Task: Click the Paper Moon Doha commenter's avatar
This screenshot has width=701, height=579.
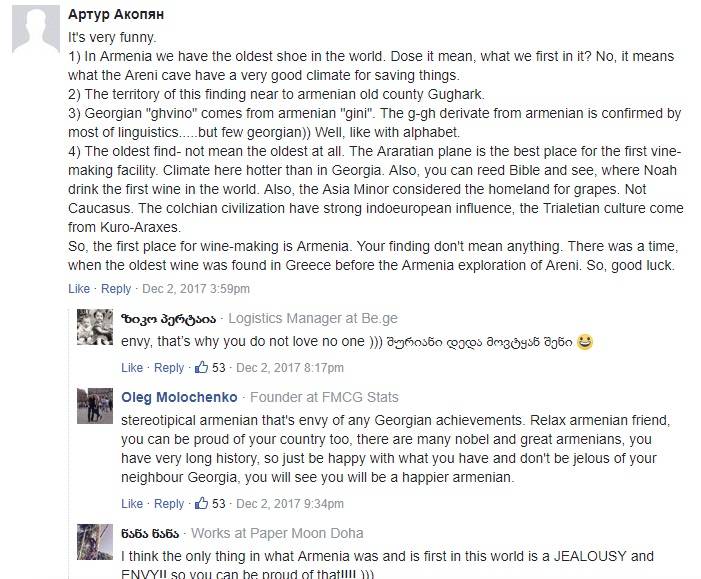Action: [x=95, y=542]
